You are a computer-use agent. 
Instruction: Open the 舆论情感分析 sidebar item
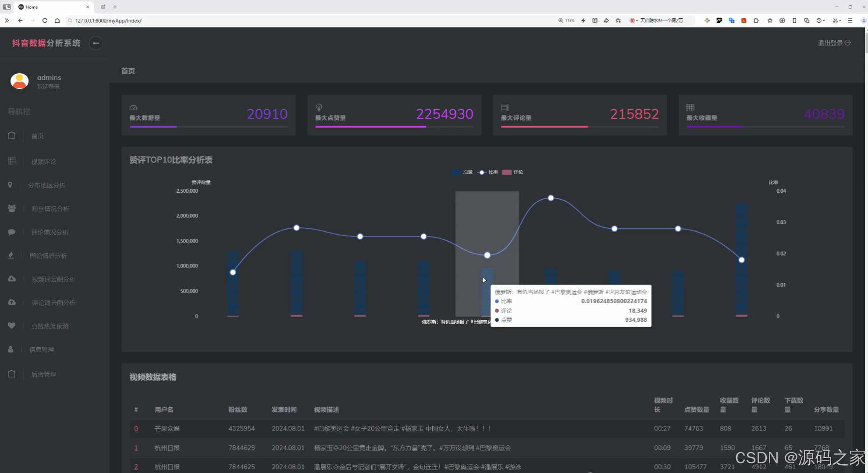tap(48, 256)
